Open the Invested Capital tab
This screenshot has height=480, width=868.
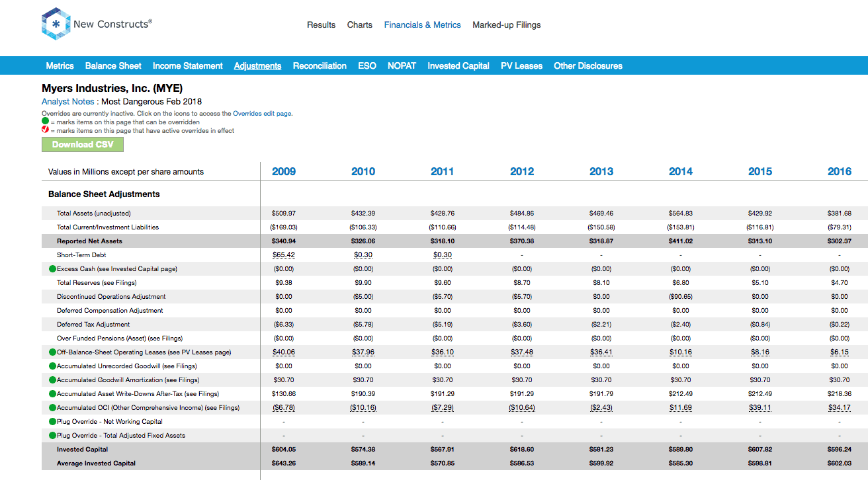pyautogui.click(x=458, y=66)
